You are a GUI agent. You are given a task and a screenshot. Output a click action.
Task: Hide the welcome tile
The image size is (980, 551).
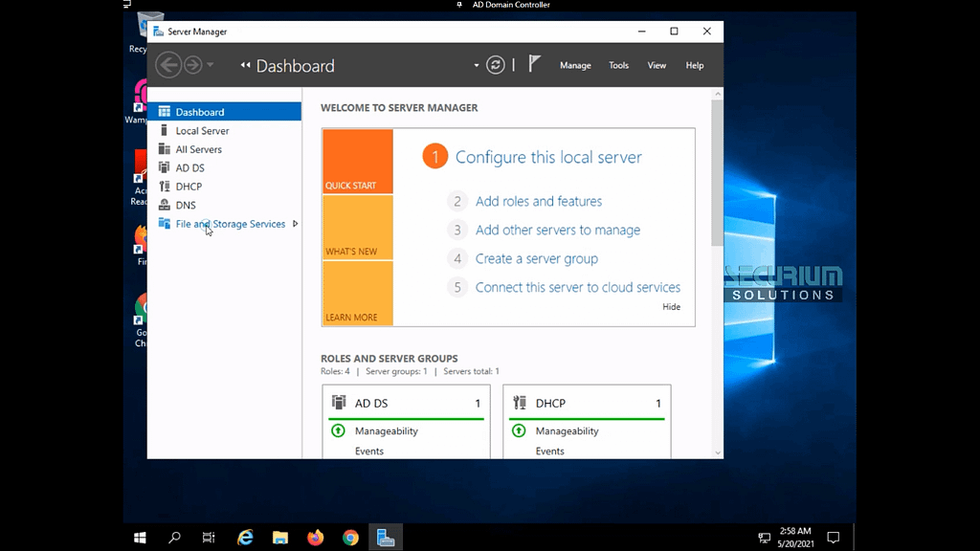pos(671,307)
